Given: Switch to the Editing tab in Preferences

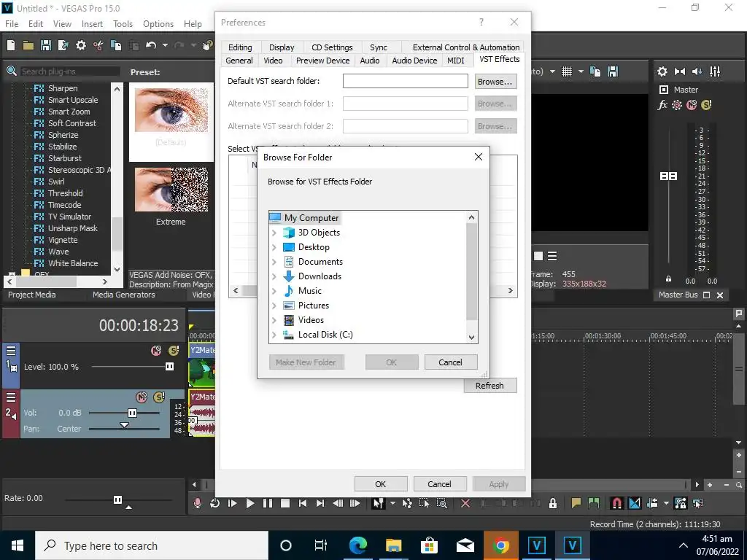Looking at the screenshot, I should coord(240,47).
